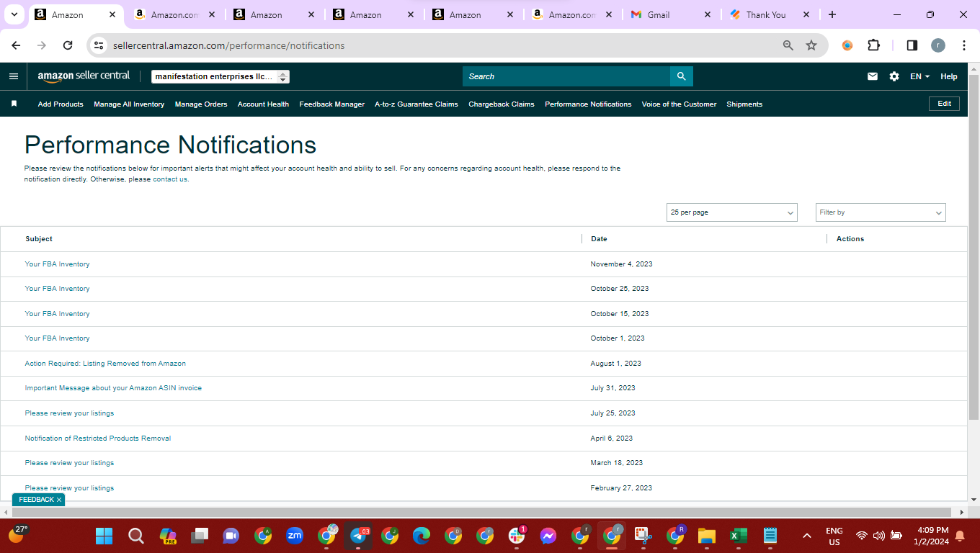Open Slack from the taskbar
The height and width of the screenshot is (553, 980).
[x=517, y=536]
